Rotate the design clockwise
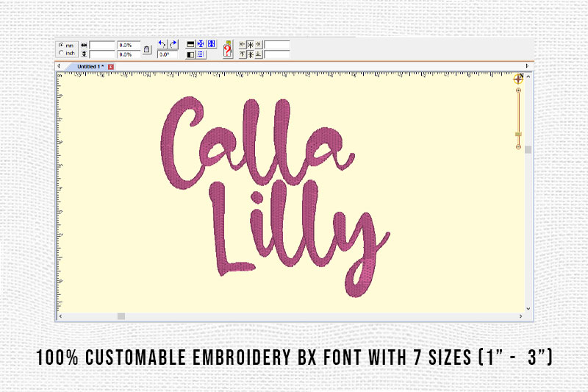This screenshot has width=588, height=392. point(173,44)
